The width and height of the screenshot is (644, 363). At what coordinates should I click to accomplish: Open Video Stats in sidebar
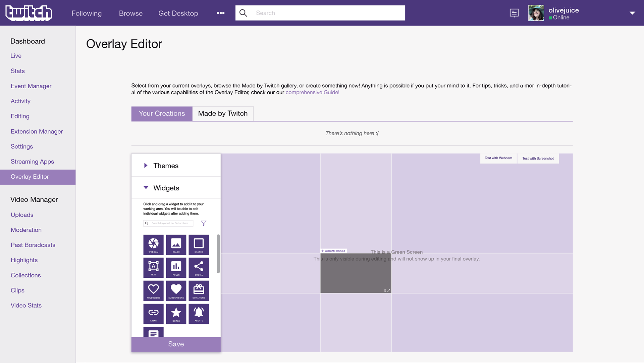[26, 306]
